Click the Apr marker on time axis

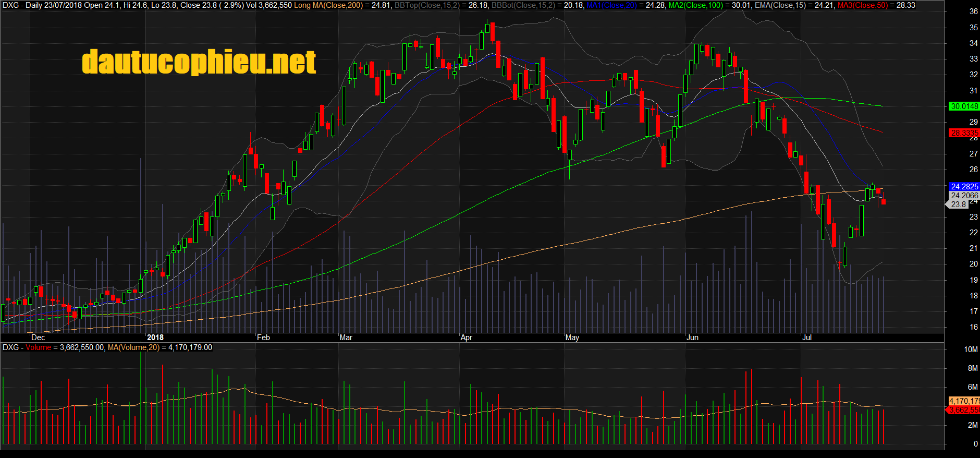(x=467, y=338)
